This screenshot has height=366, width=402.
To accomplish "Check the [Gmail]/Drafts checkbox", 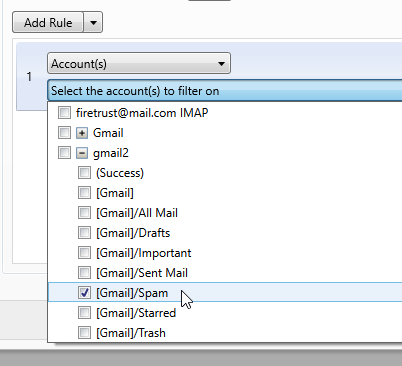I will click(x=84, y=233).
